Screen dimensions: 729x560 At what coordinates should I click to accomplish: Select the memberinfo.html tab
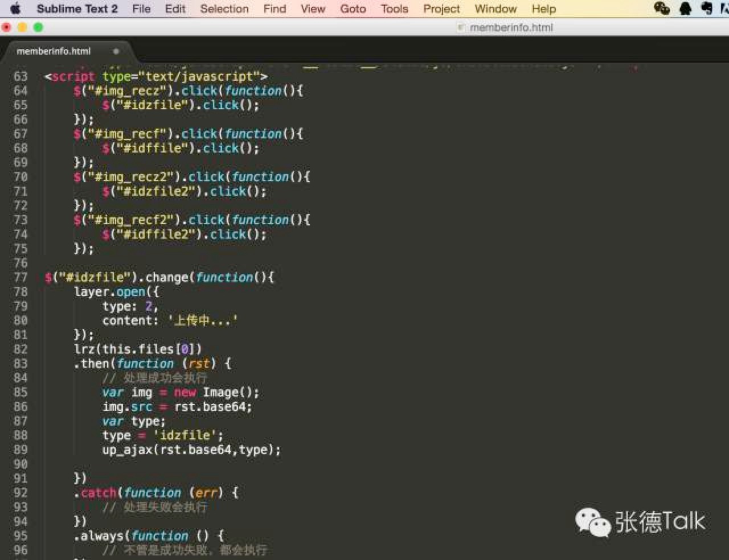tap(54, 51)
